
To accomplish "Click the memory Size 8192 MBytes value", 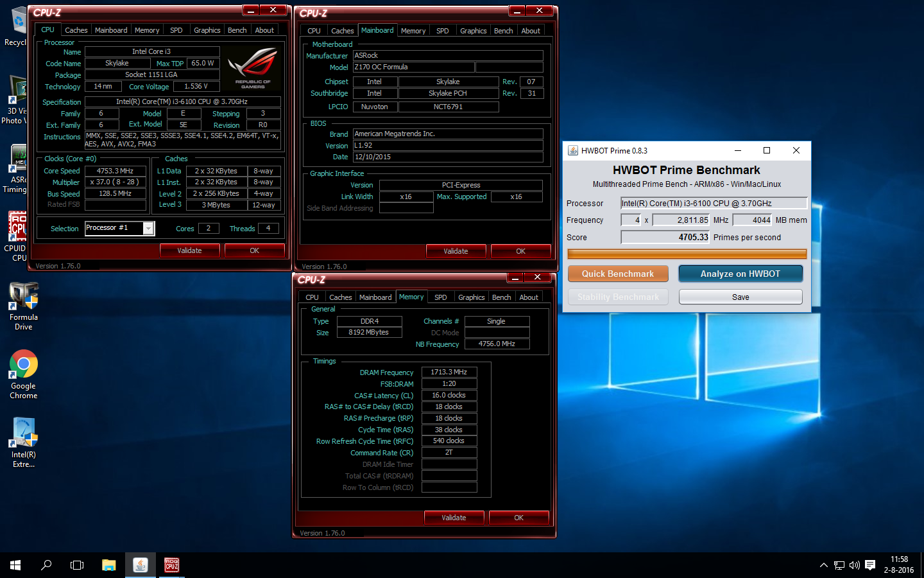I will coord(369,332).
